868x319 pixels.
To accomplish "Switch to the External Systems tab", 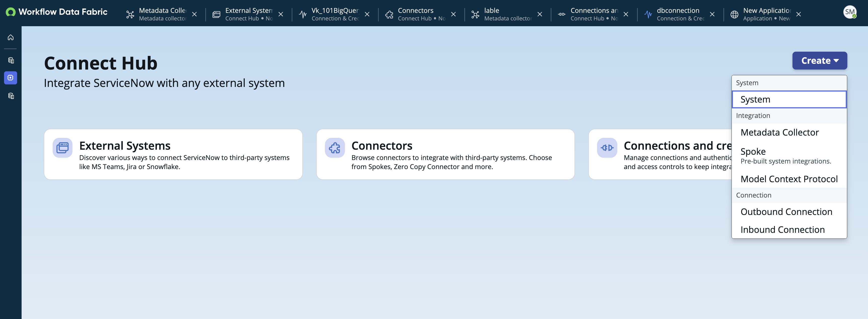I will pyautogui.click(x=249, y=14).
